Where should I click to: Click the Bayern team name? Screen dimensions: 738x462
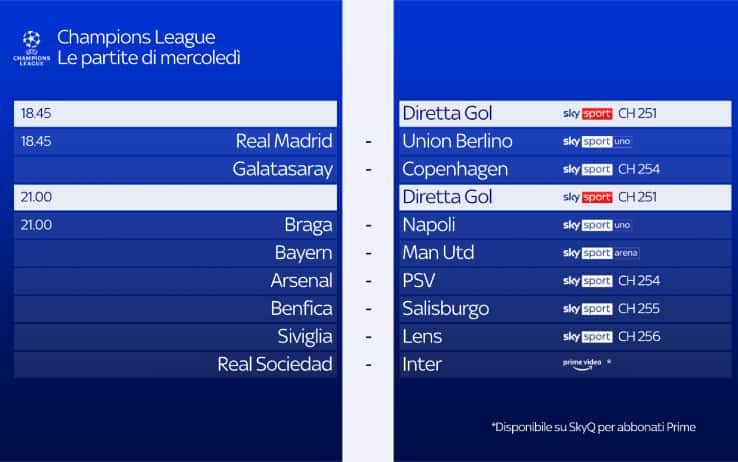(303, 254)
